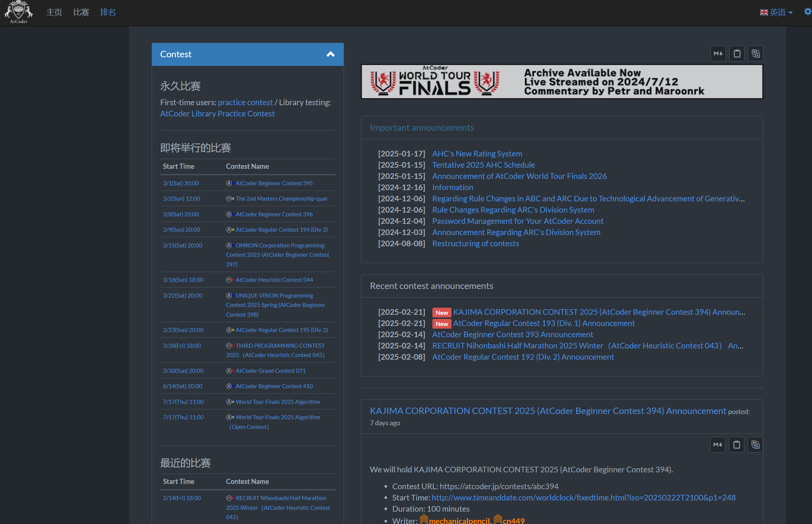This screenshot has height=524, width=812.
Task: Click the AtCoder logo in navbar
Action: point(18,12)
